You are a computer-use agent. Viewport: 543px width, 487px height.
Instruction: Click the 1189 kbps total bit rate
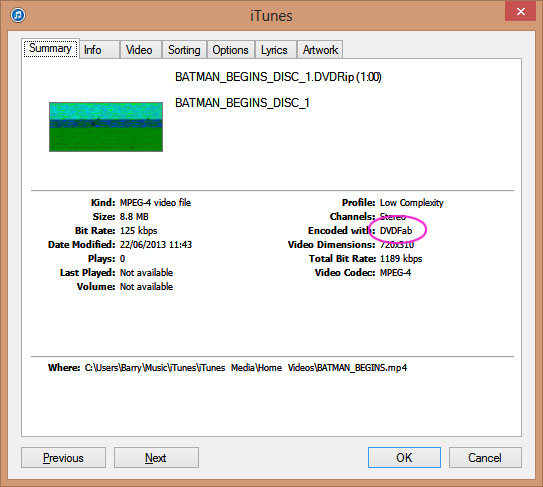pos(401,258)
